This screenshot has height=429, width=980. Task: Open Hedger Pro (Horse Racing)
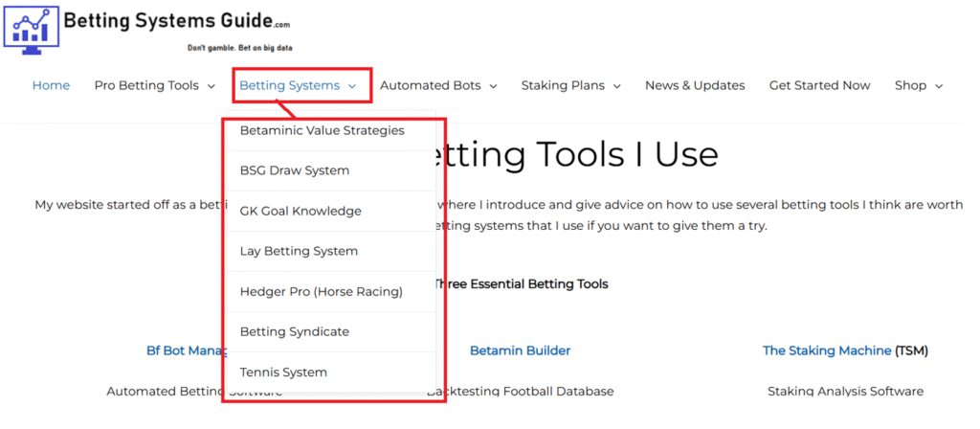(321, 291)
